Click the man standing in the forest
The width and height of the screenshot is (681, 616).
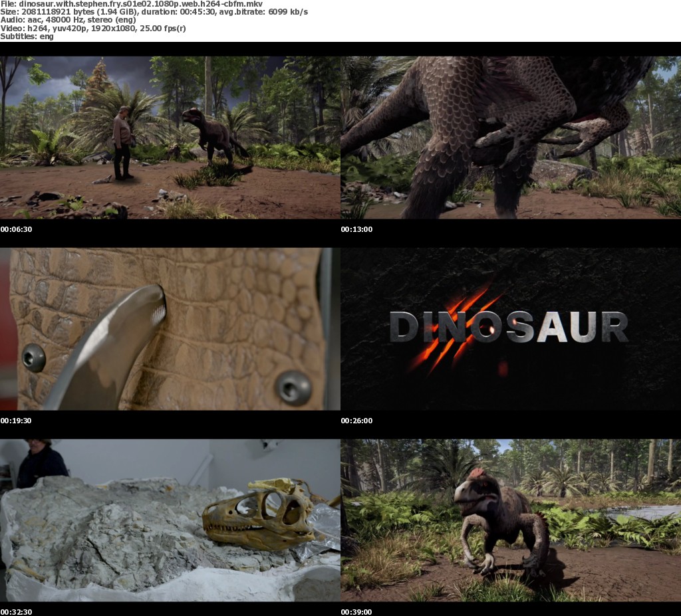[x=122, y=143]
